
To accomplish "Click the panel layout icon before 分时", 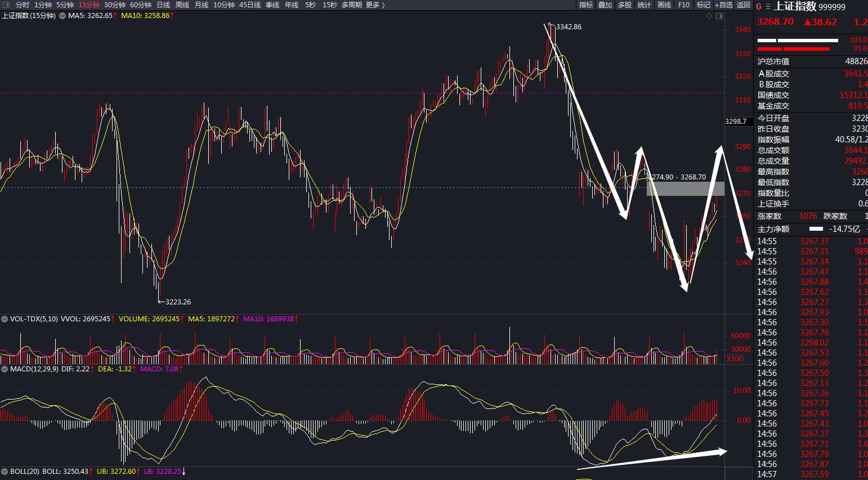I will [6, 5].
